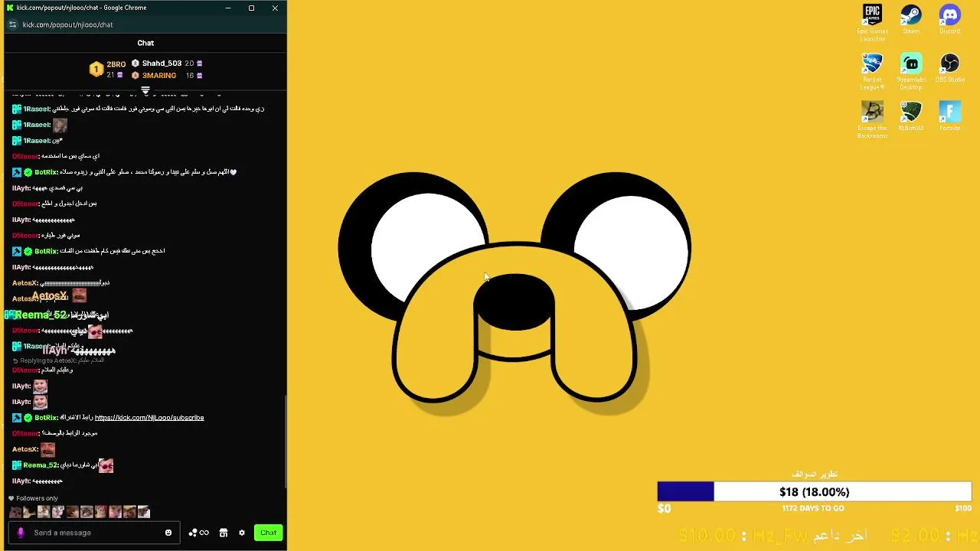Click gift icon under 2BRO
The image size is (980, 551).
click(119, 76)
